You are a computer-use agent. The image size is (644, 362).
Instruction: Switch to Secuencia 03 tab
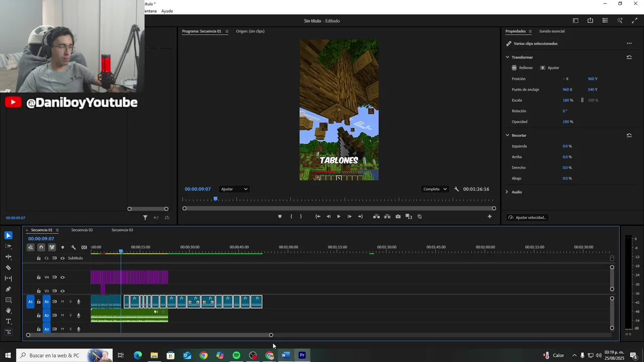coord(122,230)
